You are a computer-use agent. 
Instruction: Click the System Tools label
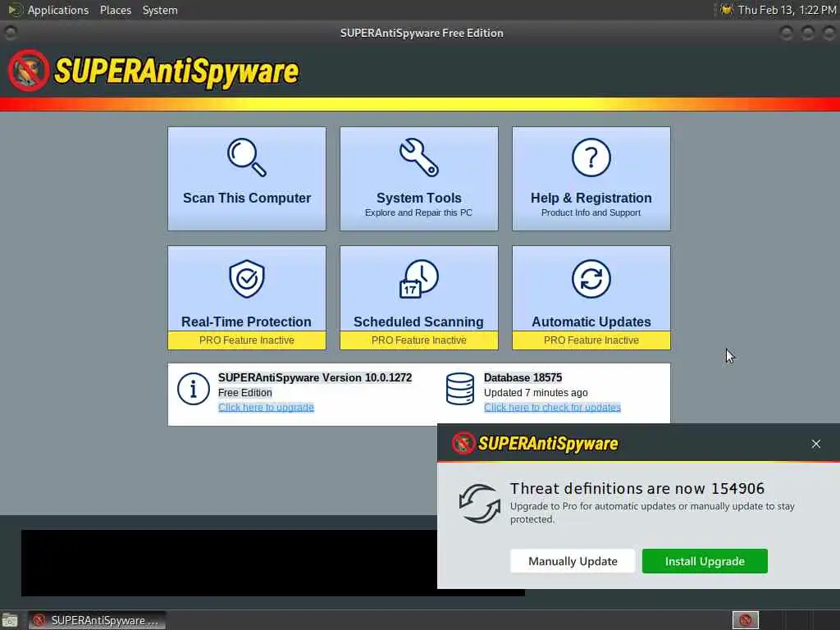[x=419, y=199]
